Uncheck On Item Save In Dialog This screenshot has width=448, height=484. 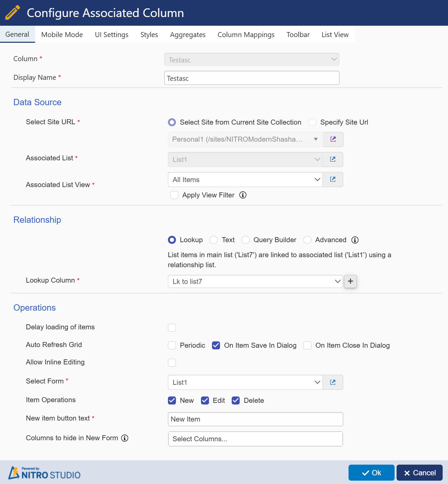216,345
